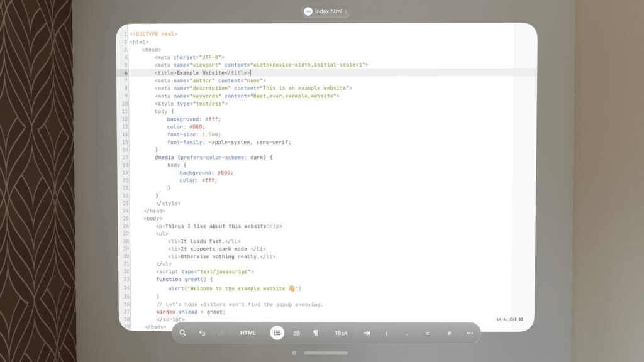644x362 pixels.
Task: Click the undo arrow button
Action: click(x=202, y=333)
